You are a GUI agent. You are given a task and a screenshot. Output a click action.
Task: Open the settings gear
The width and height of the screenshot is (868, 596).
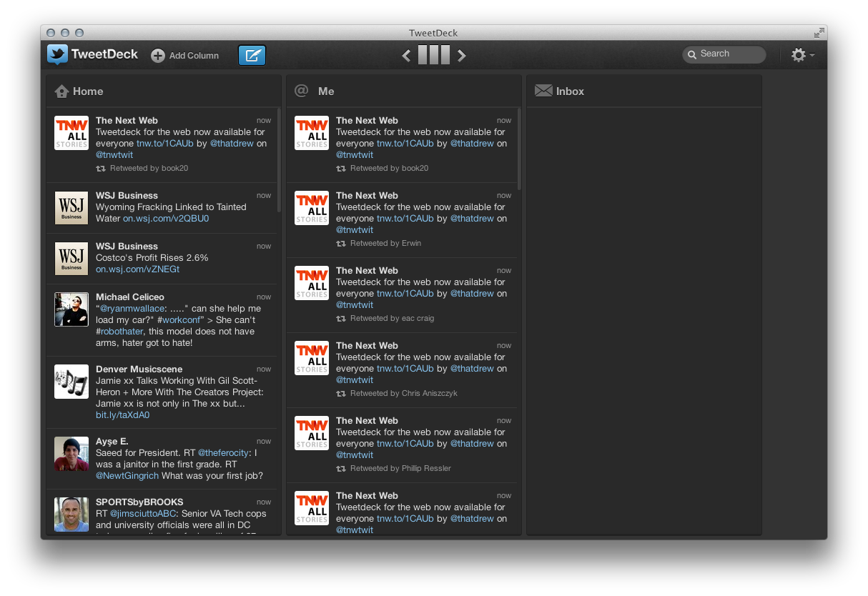[x=799, y=54]
